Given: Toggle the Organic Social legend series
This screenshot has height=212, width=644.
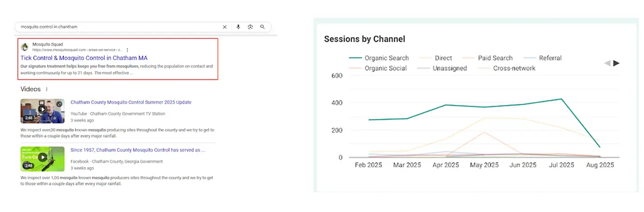Looking at the screenshot, I should 378,68.
